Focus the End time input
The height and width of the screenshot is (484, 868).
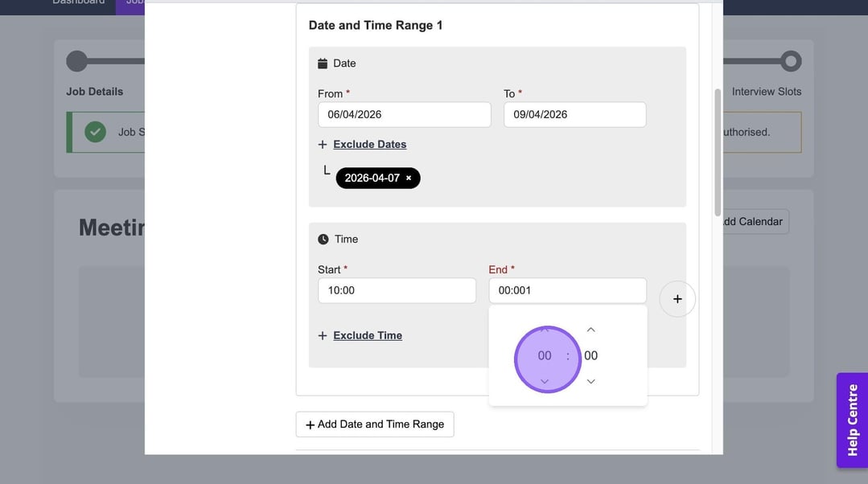tap(567, 290)
